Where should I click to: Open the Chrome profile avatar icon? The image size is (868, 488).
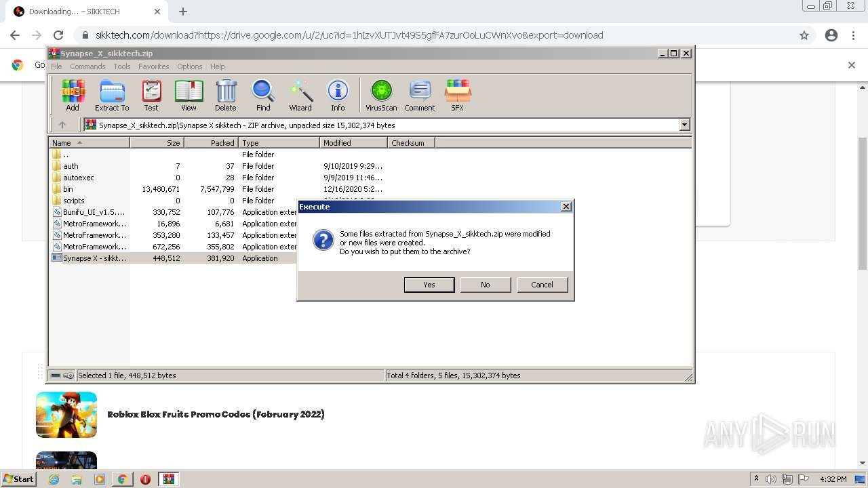click(831, 35)
